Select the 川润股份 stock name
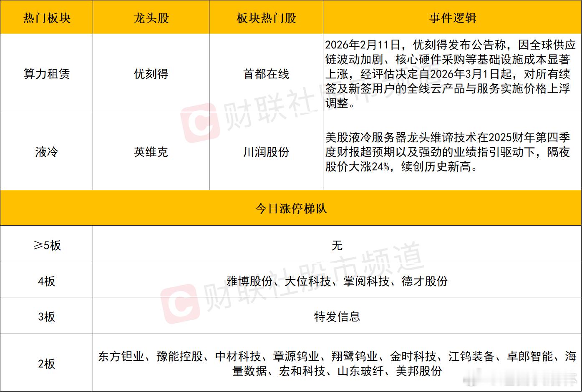Image resolution: width=582 pixels, height=392 pixels. tap(266, 152)
